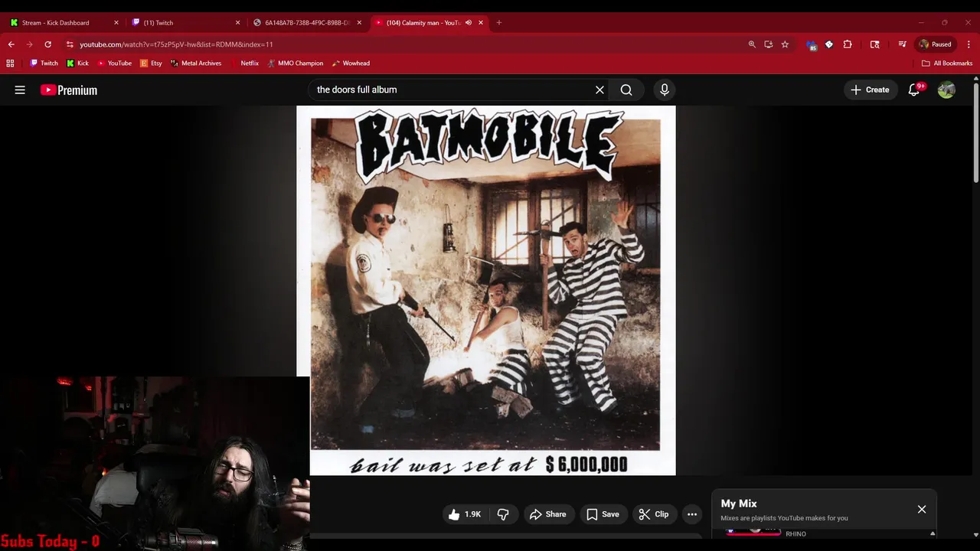The width and height of the screenshot is (980, 551).
Task: Expand the All Bookmarks folder
Action: [x=947, y=64]
